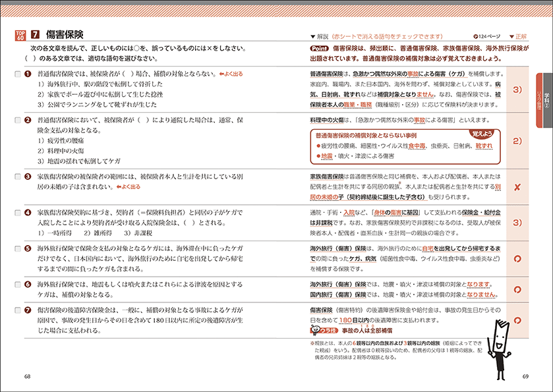Viewport: 553px width, 392px height.
Task: Tick the checkbox for question 2
Action: (18, 120)
